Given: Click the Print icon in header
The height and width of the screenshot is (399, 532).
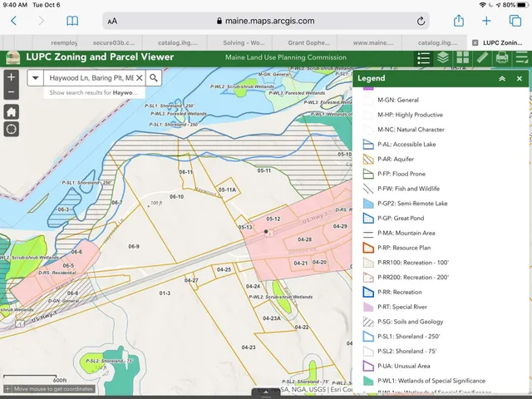Looking at the screenshot, I should pos(502,57).
